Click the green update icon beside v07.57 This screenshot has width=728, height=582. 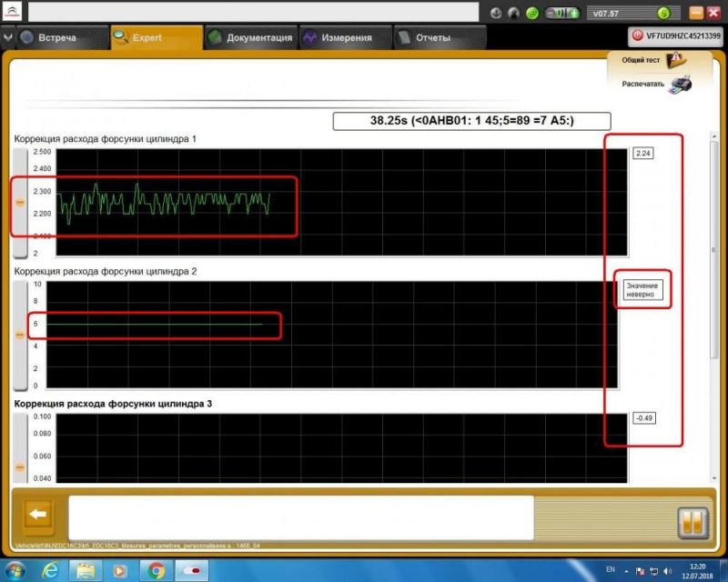(666, 14)
